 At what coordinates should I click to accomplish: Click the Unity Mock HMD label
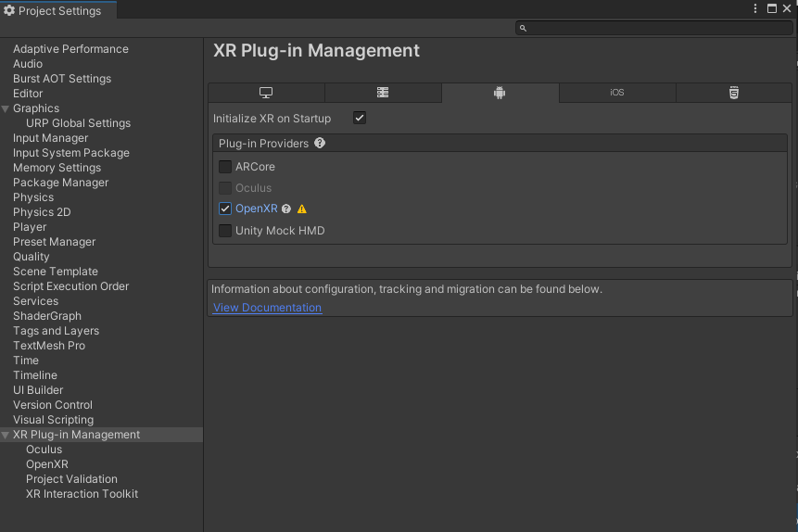[x=280, y=231]
